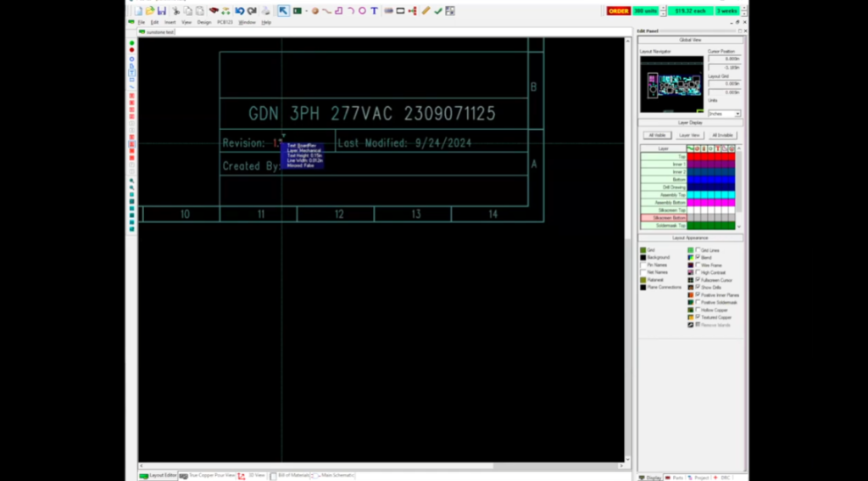Click the 300 units quantity field
The image size is (868, 481).
[x=645, y=11]
